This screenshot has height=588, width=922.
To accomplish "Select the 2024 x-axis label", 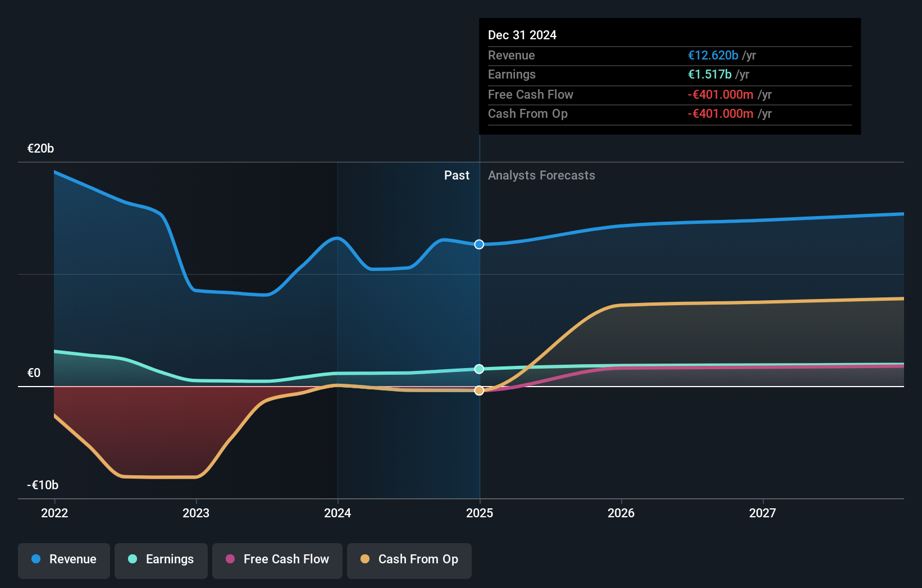I will click(x=337, y=513).
